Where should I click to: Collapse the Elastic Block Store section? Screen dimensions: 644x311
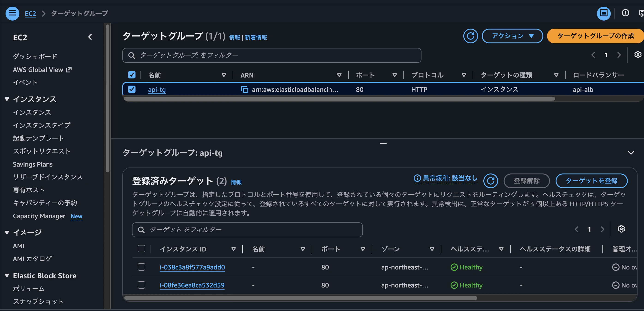pos(7,275)
